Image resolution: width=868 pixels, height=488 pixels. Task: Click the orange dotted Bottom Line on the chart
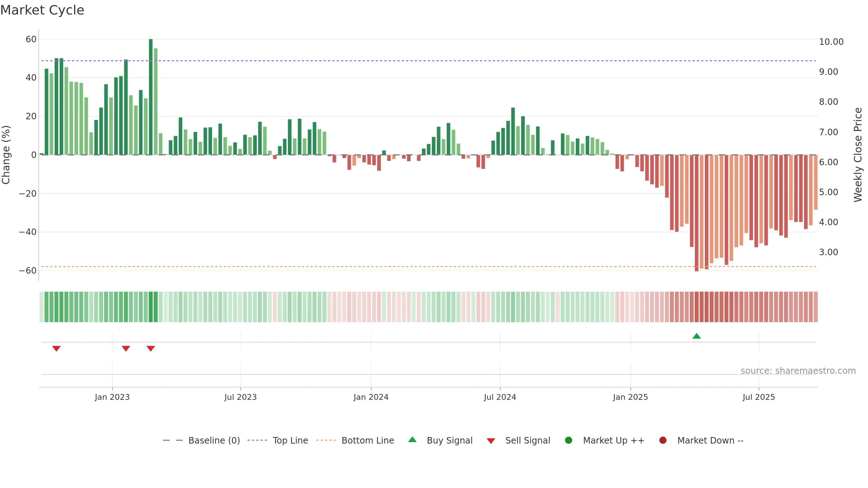pos(429,267)
